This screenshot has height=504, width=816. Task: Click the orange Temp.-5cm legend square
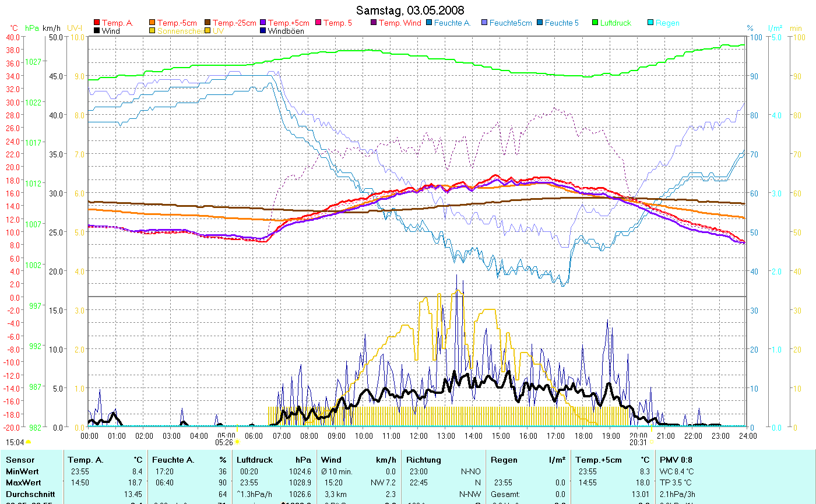(x=153, y=23)
